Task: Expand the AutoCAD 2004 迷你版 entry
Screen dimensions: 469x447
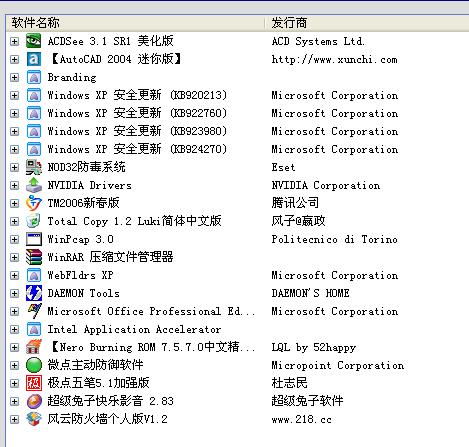Action: point(14,59)
